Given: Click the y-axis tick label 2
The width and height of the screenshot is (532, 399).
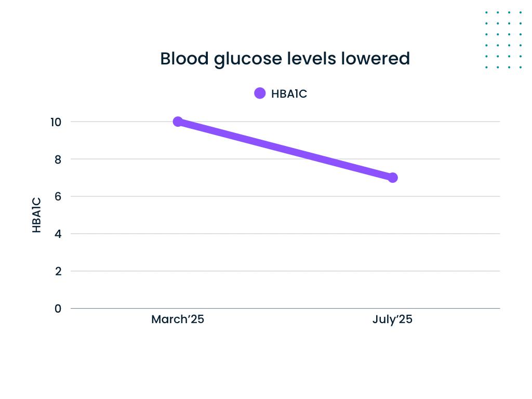Looking at the screenshot, I should pyautogui.click(x=58, y=272).
